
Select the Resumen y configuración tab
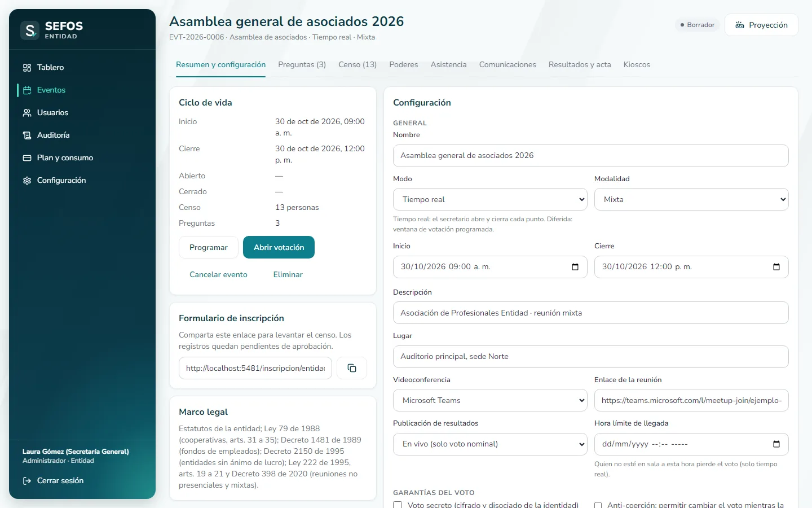[x=220, y=65]
